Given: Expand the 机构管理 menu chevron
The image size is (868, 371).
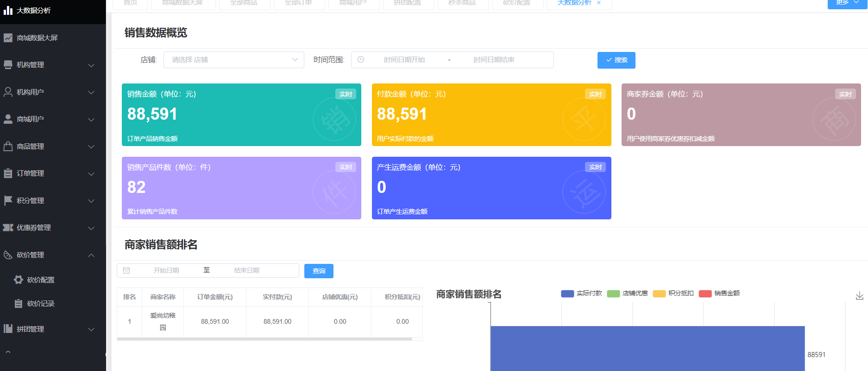Looking at the screenshot, I should [91, 65].
